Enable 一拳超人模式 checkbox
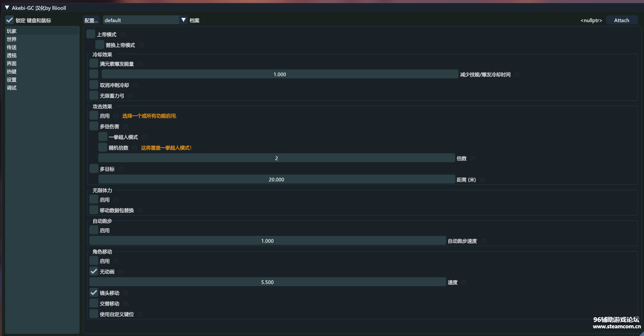The height and width of the screenshot is (336, 644). pyautogui.click(x=103, y=137)
